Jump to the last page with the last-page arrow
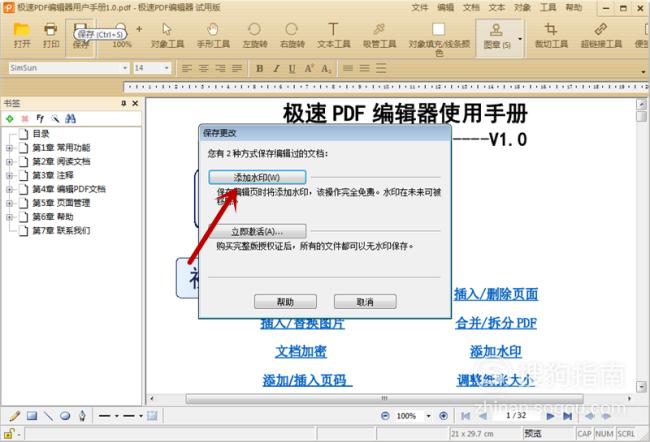This screenshot has height=442, width=650. (568, 416)
